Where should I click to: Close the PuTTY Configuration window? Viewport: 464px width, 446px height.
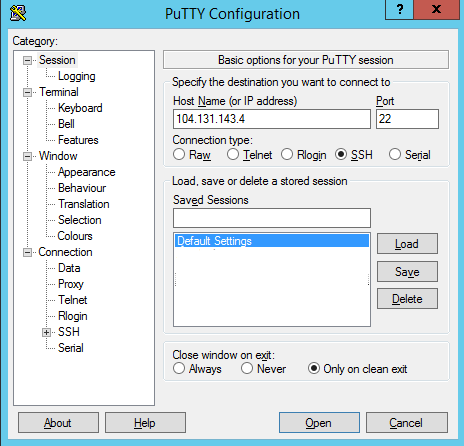[x=436, y=9]
